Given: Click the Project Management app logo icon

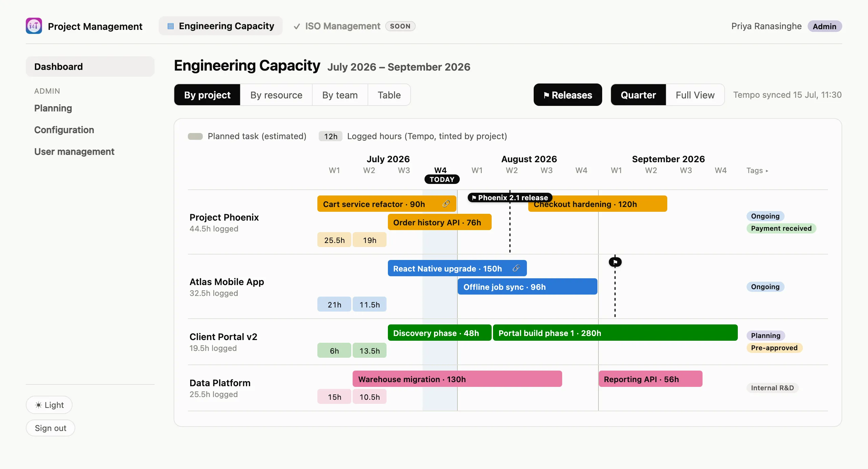Looking at the screenshot, I should click(34, 26).
